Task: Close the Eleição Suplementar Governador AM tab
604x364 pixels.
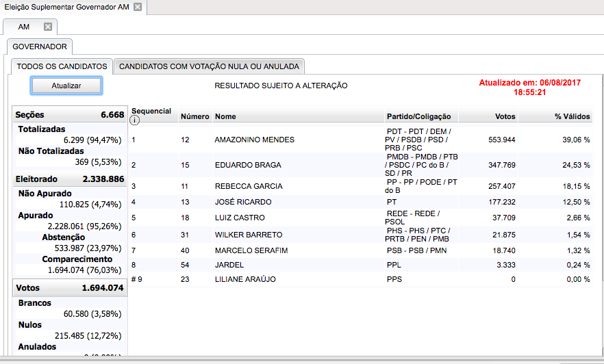Action: (138, 7)
